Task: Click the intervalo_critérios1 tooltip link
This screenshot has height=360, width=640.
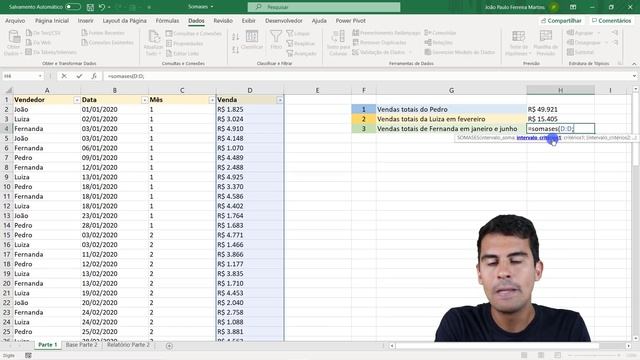Action: point(539,138)
